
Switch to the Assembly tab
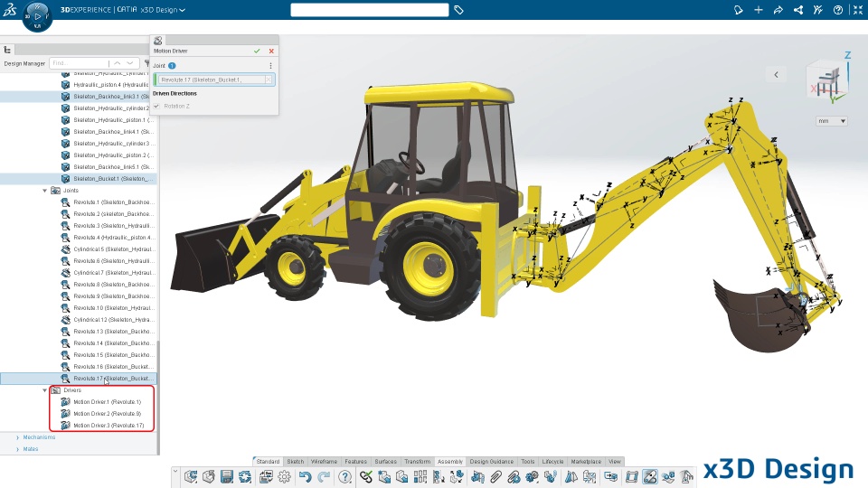pyautogui.click(x=450, y=462)
